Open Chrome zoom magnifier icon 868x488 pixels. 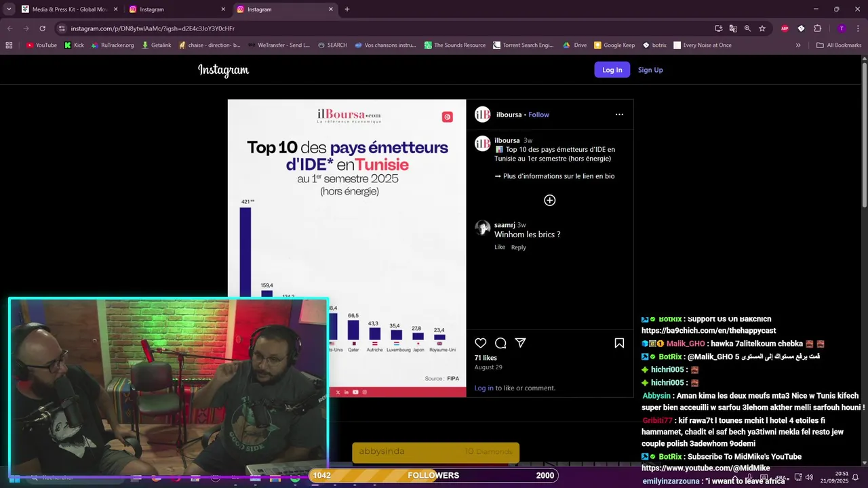(747, 28)
